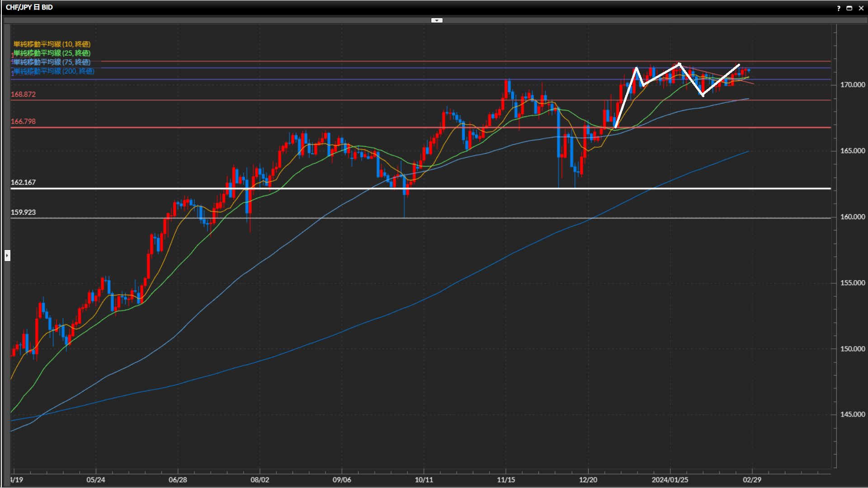
Task: Click the CHF/JPY title bar text
Action: coord(29,7)
